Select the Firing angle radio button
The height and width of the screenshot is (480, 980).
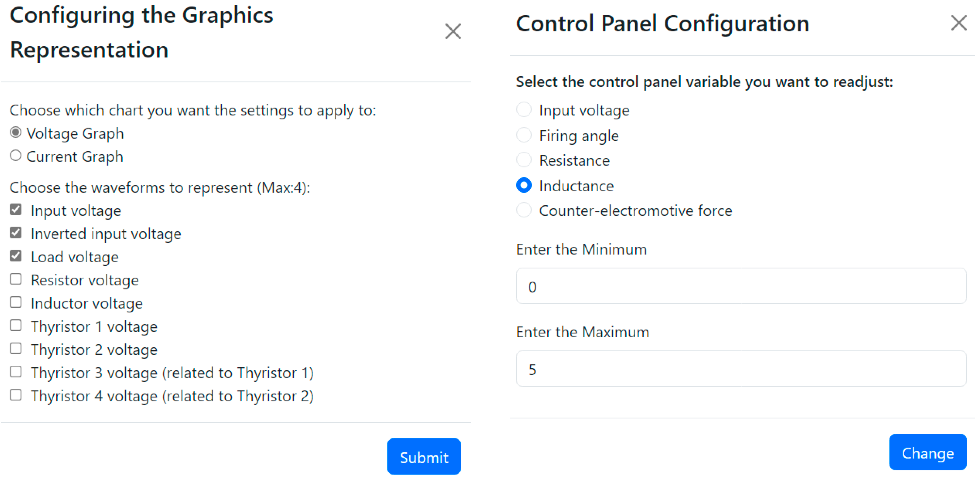524,135
